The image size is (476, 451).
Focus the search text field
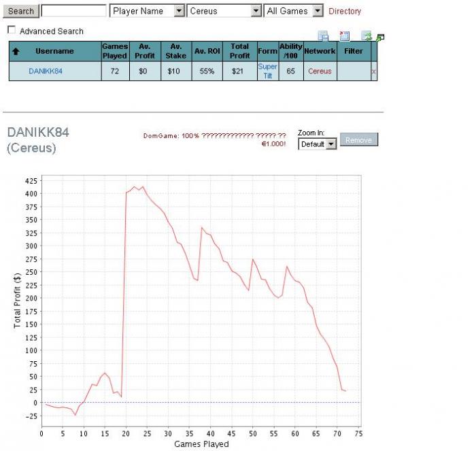[73, 11]
